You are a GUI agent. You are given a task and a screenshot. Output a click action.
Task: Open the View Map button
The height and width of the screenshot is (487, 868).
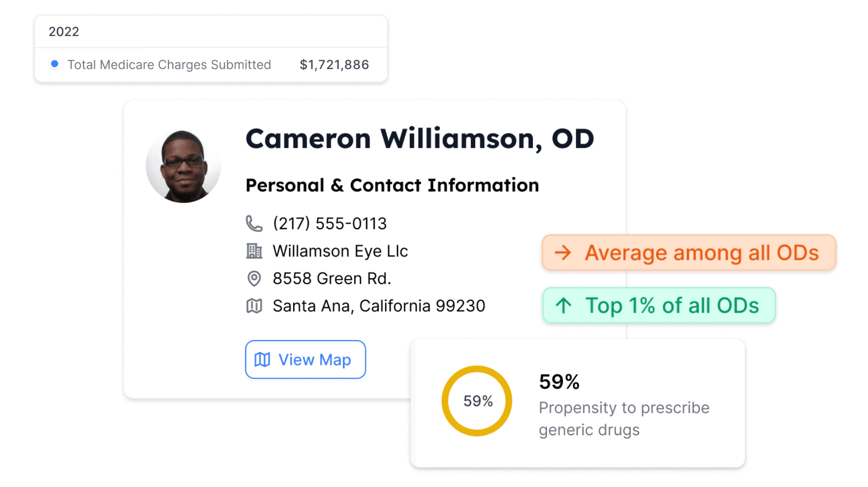point(305,360)
